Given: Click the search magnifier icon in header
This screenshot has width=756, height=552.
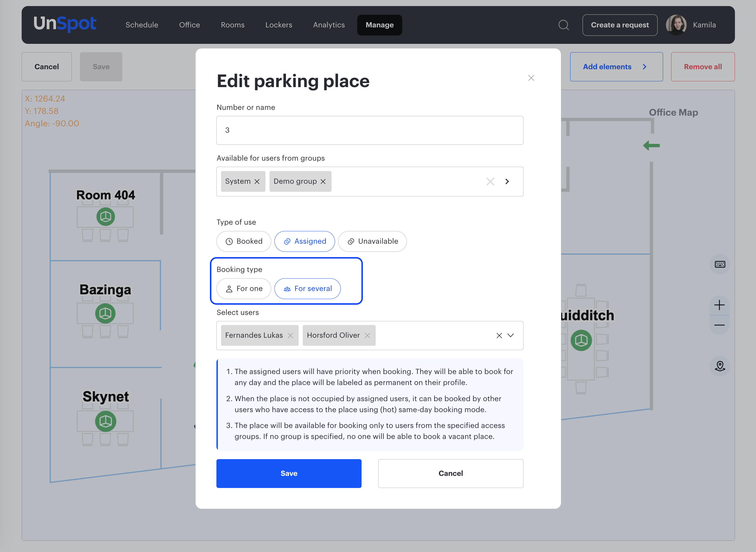Looking at the screenshot, I should pyautogui.click(x=564, y=25).
